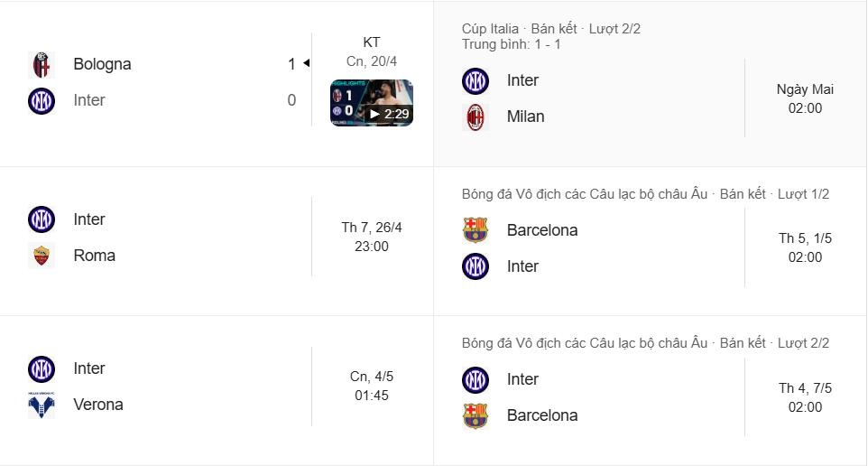The width and height of the screenshot is (868, 466).
Task: Open the Milan team name link
Action: (x=525, y=116)
